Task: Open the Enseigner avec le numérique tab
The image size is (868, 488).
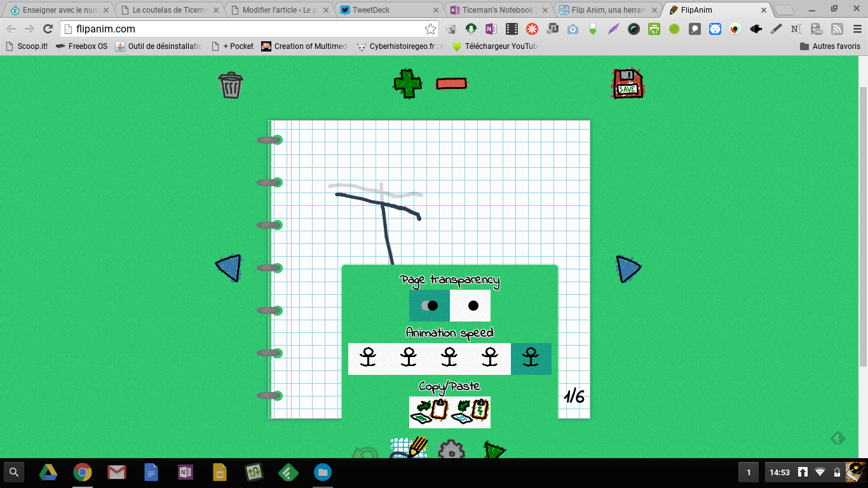Action: (x=60, y=10)
